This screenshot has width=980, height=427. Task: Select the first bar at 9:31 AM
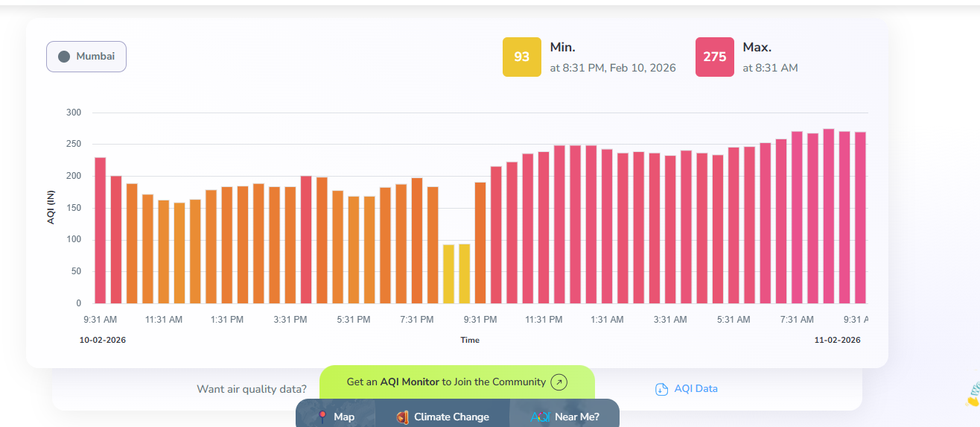[x=100, y=231]
